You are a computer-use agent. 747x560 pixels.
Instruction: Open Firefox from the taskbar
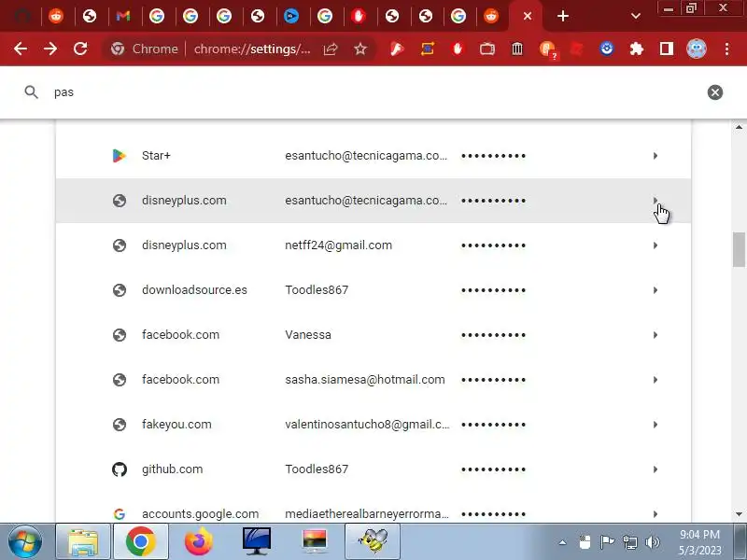pos(198,541)
